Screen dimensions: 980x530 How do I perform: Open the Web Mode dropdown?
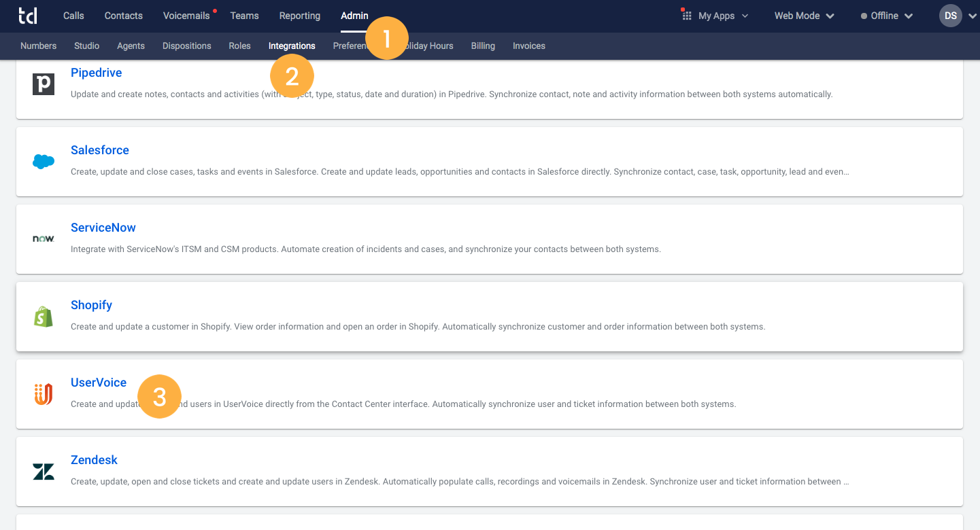(805, 16)
